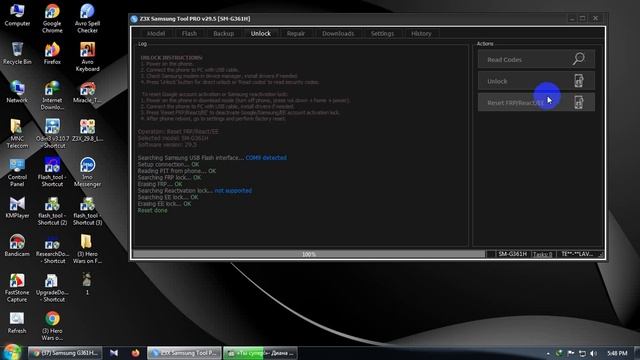Open Internet Download Manager shortcut
Image resolution: width=640 pixels, height=360 pixels.
[x=52, y=96]
